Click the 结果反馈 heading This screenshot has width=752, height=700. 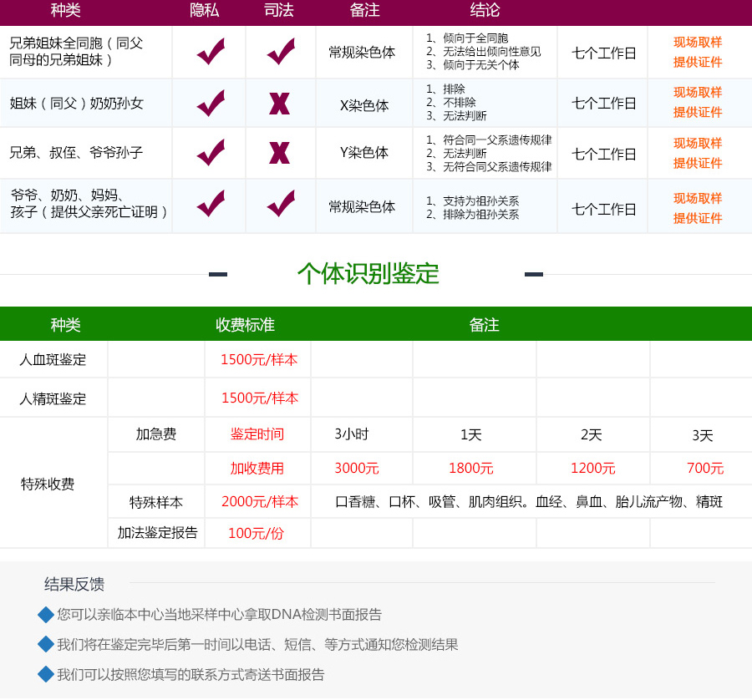tap(74, 584)
